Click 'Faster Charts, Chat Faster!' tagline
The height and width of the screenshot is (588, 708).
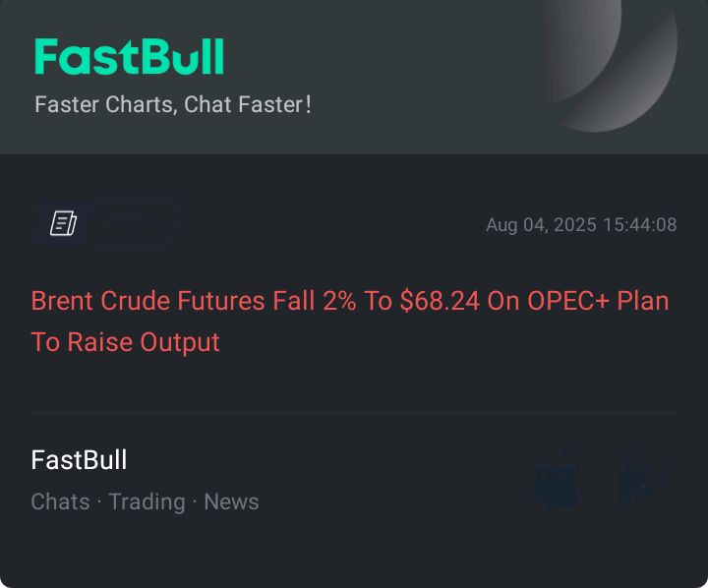(173, 104)
